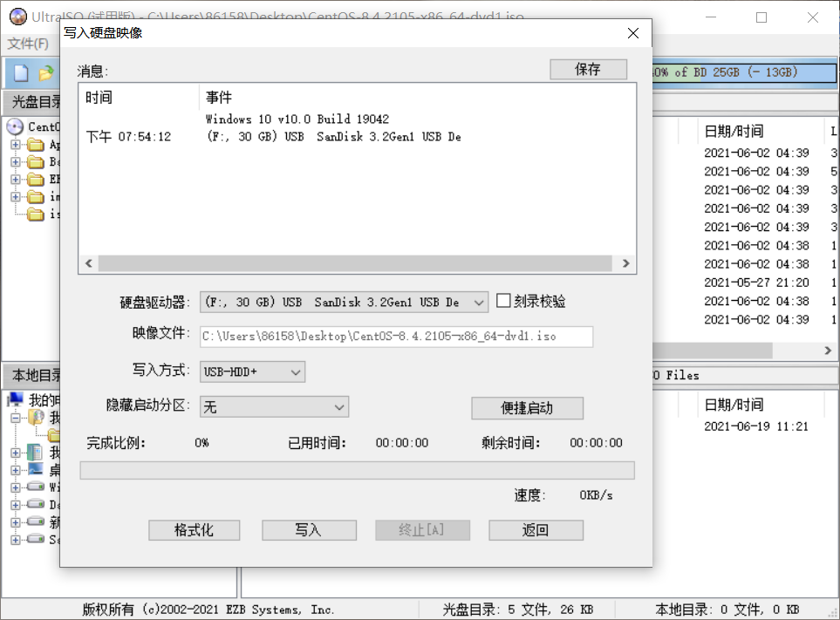Open the 硬盘驱动器 drive dropdown
This screenshot has width=840, height=620.
[x=344, y=303]
